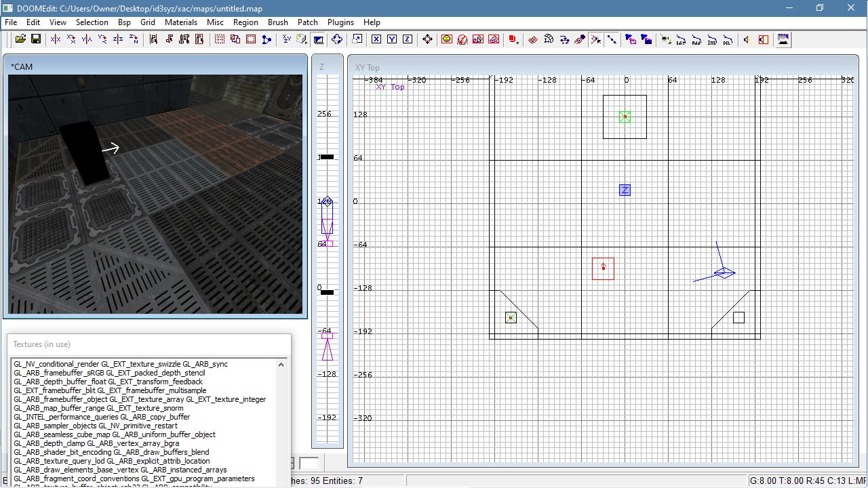The height and width of the screenshot is (488, 868).
Task: Flip selection along the X axis
Action: [56, 39]
